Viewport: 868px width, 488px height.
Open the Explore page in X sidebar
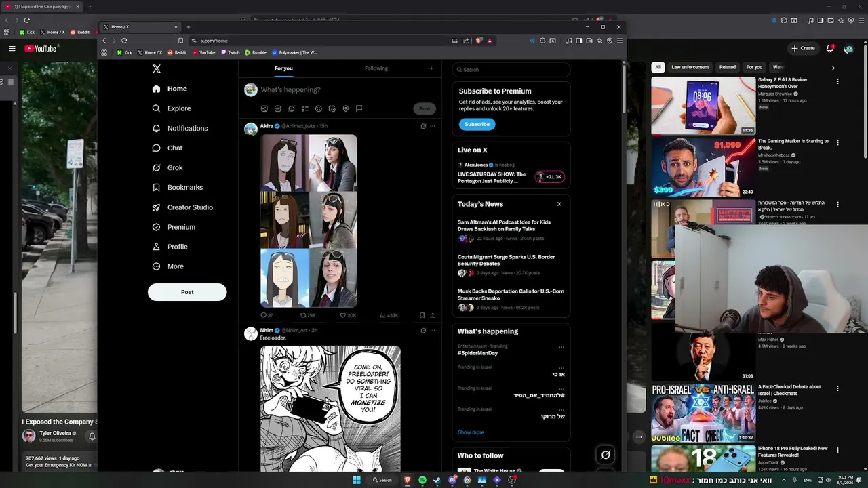[172, 108]
